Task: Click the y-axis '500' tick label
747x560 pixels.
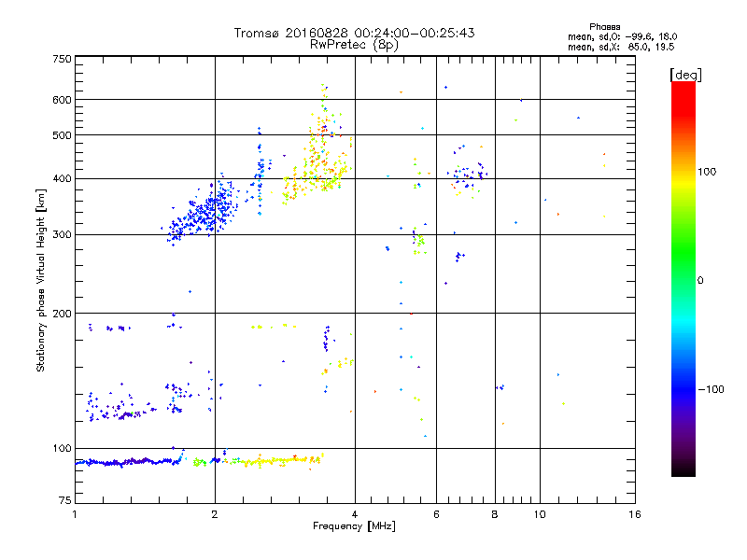Action: pyautogui.click(x=62, y=135)
